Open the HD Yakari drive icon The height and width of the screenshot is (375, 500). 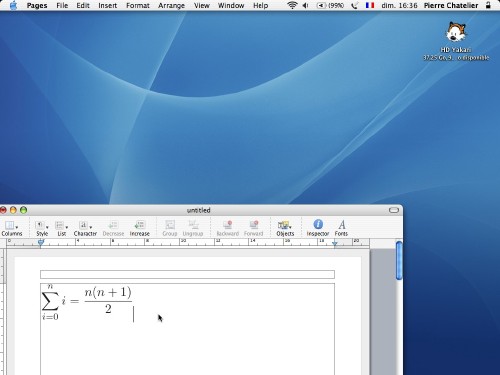pyautogui.click(x=456, y=32)
